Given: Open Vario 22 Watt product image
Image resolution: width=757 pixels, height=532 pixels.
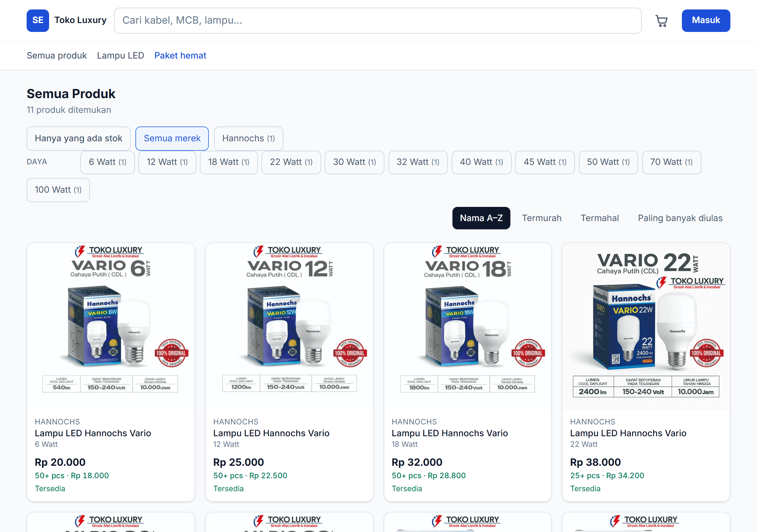Looking at the screenshot, I should [646, 326].
